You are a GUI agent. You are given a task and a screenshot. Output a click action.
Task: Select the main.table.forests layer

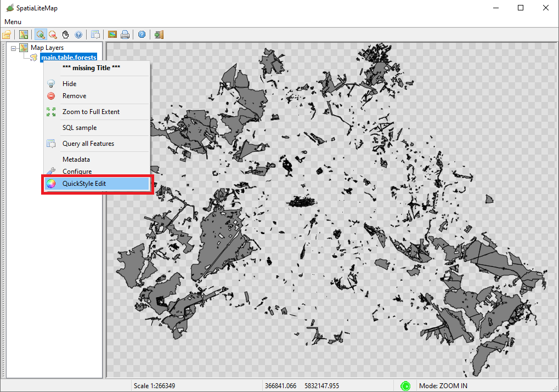69,58
